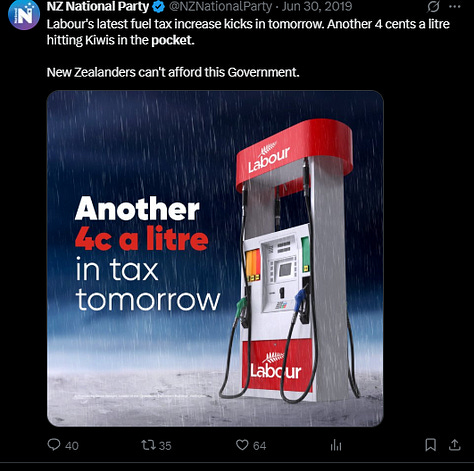This screenshot has height=471, width=474.
Task: Click the red Labour sign atop the pump
Action: coord(294,155)
